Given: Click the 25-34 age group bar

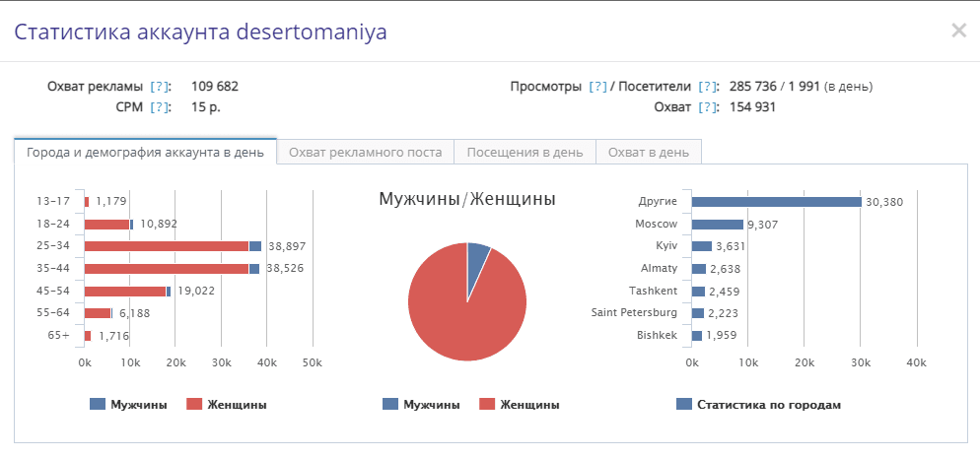Looking at the screenshot, I should click(x=173, y=246).
